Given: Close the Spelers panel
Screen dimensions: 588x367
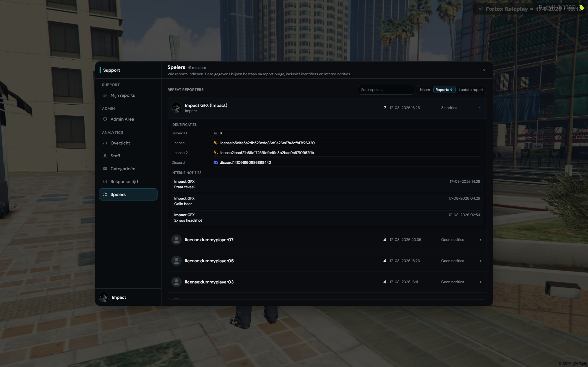Looking at the screenshot, I should tap(484, 70).
